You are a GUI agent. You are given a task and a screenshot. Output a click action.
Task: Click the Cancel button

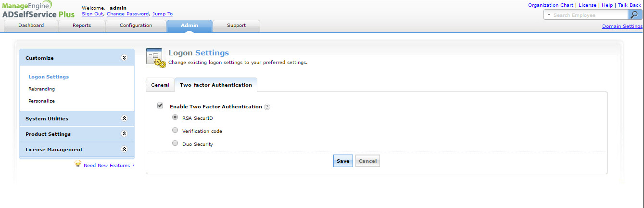[367, 161]
